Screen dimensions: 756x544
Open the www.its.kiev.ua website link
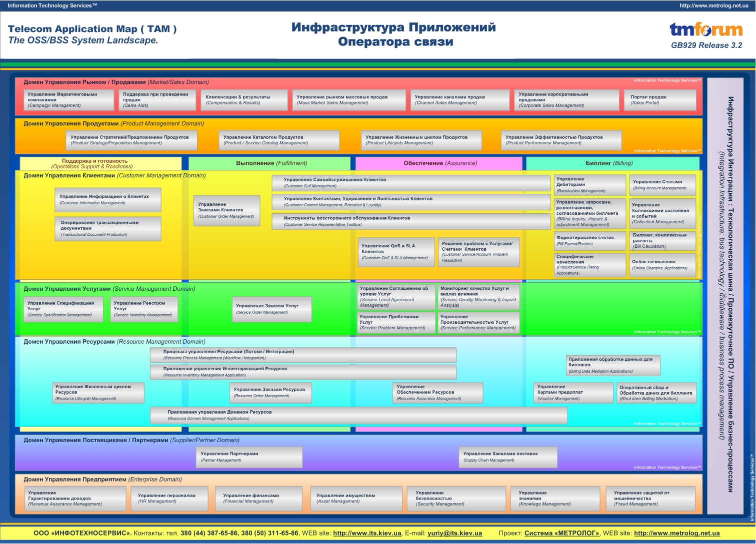point(367,533)
